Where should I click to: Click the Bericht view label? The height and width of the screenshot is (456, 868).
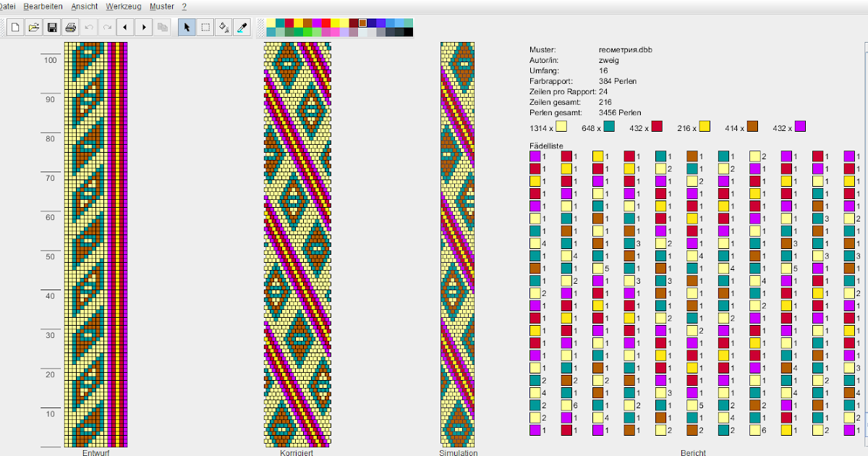(693, 452)
